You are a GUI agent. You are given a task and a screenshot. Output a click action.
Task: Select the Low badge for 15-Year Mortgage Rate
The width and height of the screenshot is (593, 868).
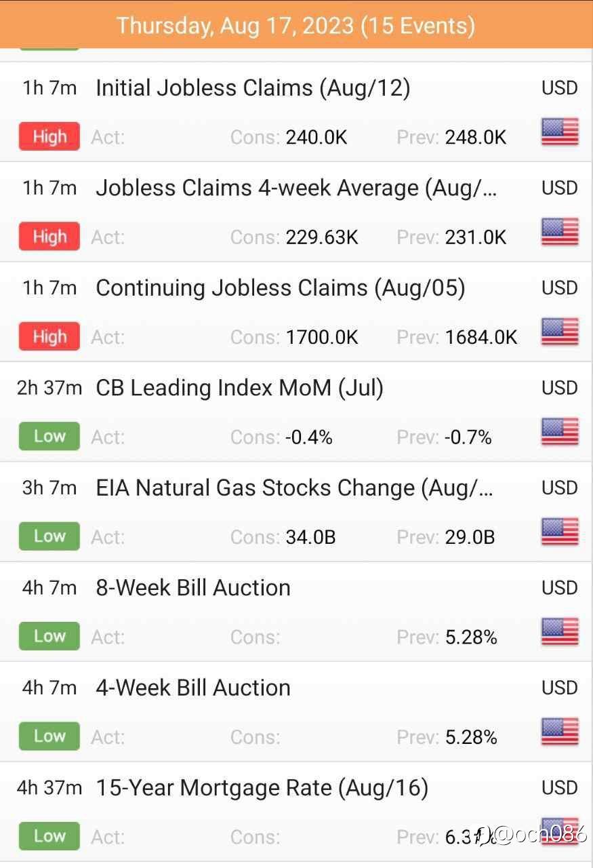49,836
